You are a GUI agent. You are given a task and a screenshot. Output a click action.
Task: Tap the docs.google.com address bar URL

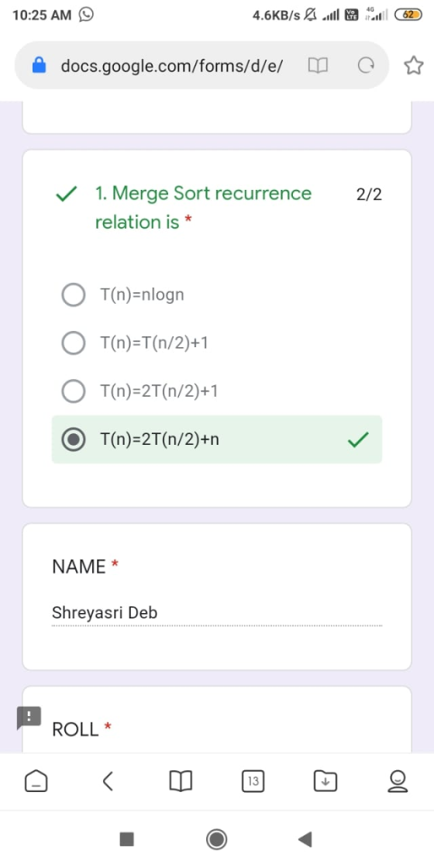point(172,67)
